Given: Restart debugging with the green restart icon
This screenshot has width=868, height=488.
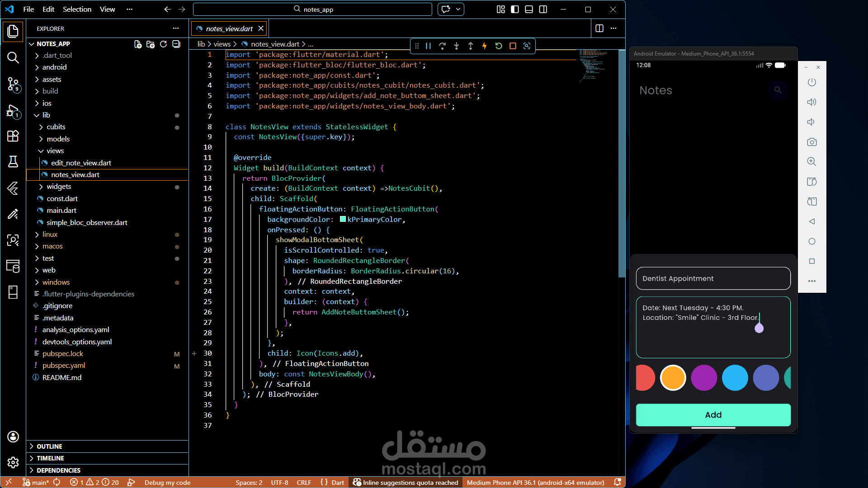Looking at the screenshot, I should [499, 46].
